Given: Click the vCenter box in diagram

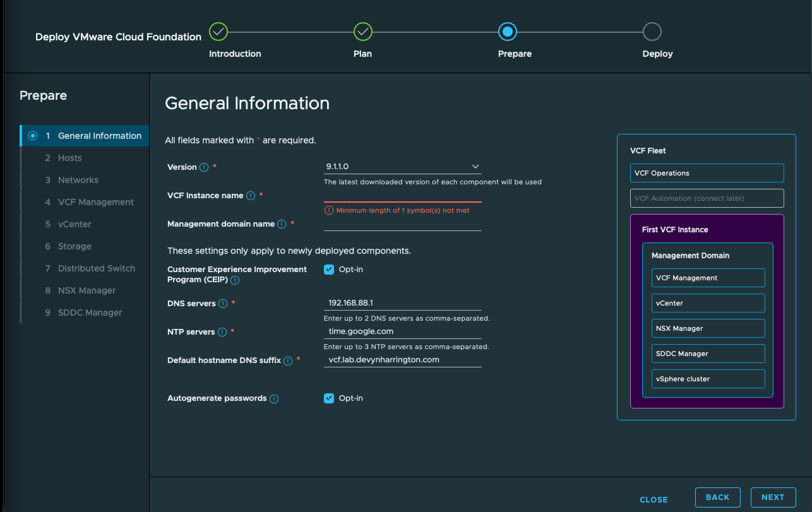Looking at the screenshot, I should point(708,303).
